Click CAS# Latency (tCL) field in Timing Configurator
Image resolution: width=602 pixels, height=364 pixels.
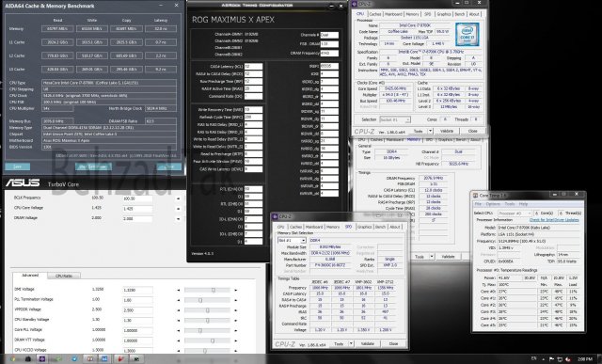tap(253, 67)
